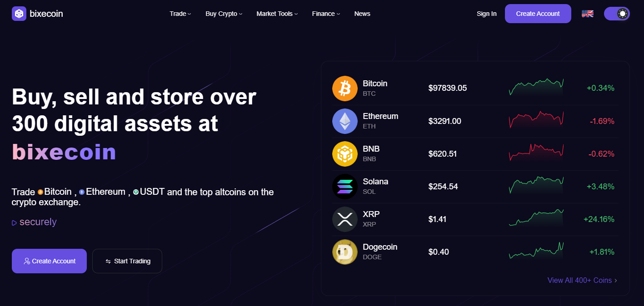Select the Dogecoin coin icon
The width and height of the screenshot is (644, 306).
(345, 252)
